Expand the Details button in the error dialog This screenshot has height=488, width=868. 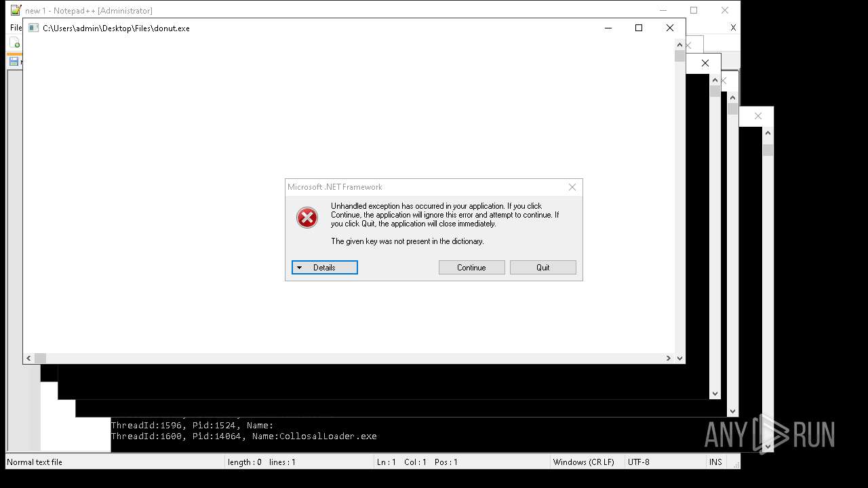pyautogui.click(x=324, y=268)
